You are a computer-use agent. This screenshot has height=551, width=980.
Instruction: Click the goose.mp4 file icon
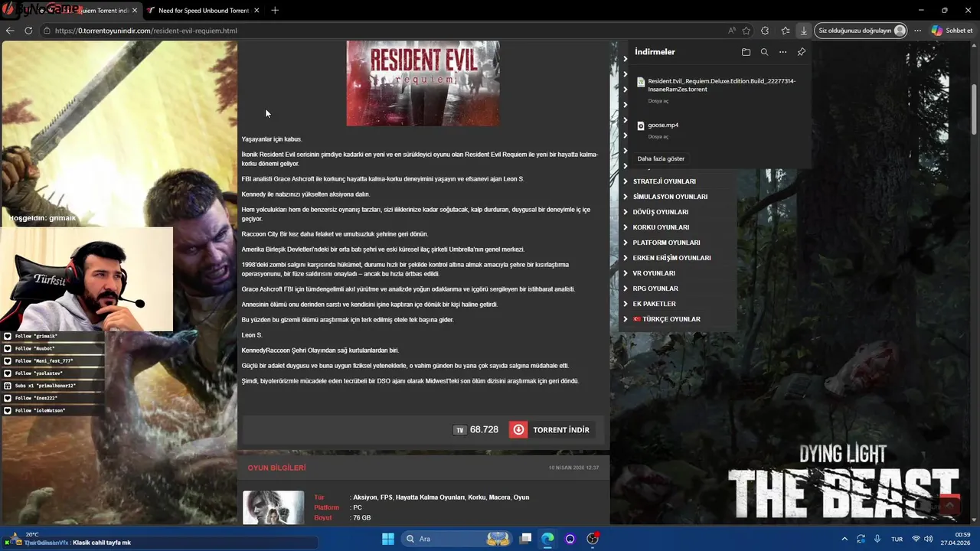641,125
